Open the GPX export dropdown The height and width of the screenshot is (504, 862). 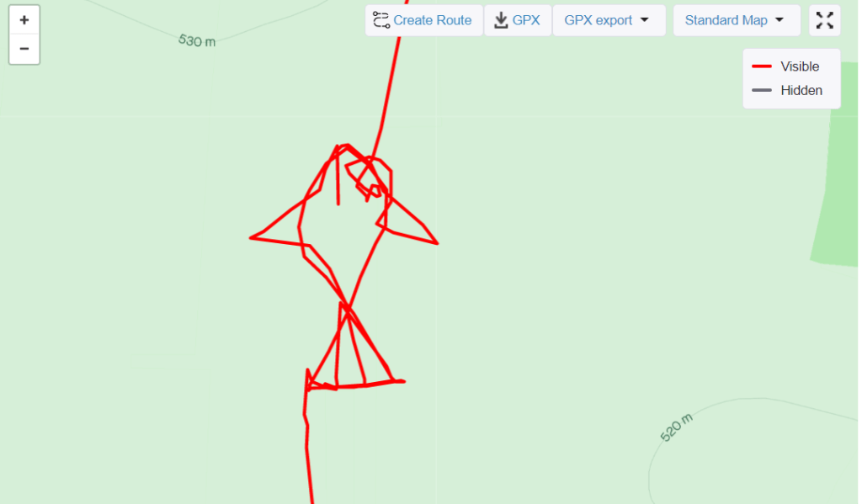[x=609, y=20]
